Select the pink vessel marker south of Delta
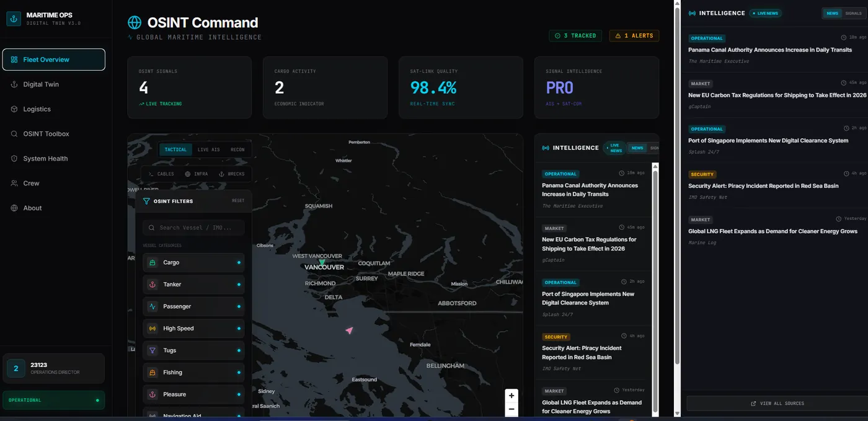This screenshot has height=421, width=868. 349,330
